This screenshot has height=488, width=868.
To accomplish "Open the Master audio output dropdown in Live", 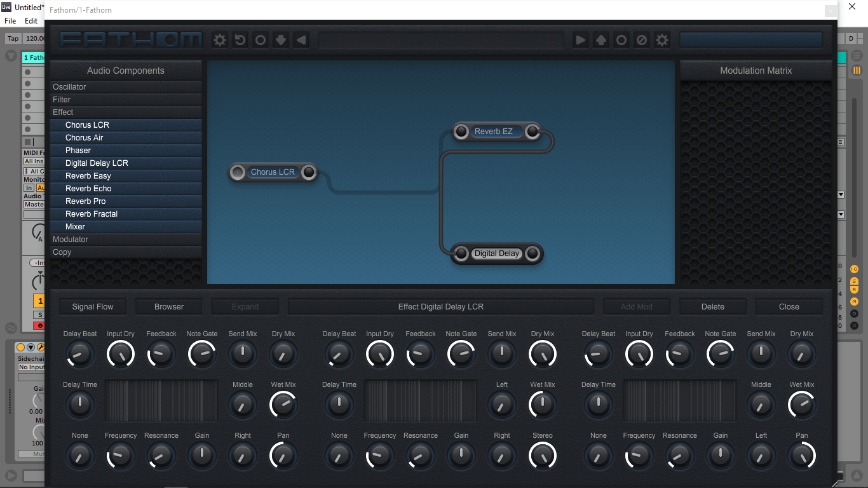I will 34,205.
